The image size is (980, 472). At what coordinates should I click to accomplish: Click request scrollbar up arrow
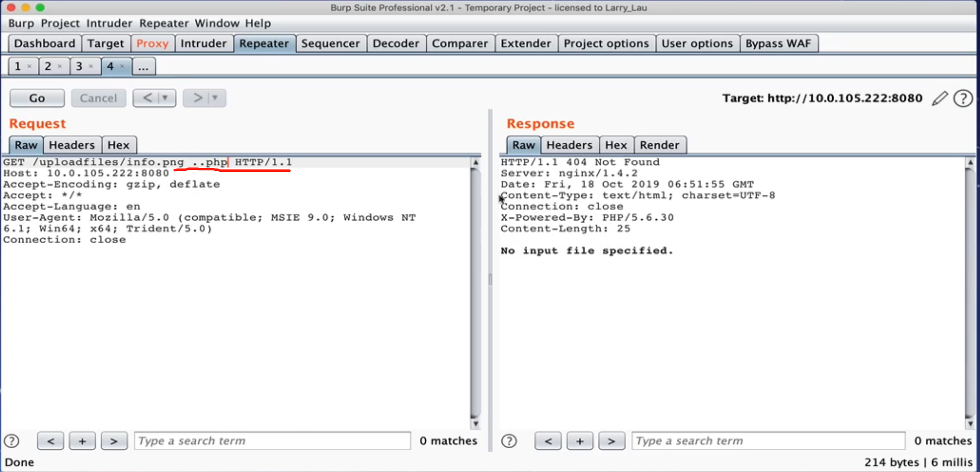point(476,163)
